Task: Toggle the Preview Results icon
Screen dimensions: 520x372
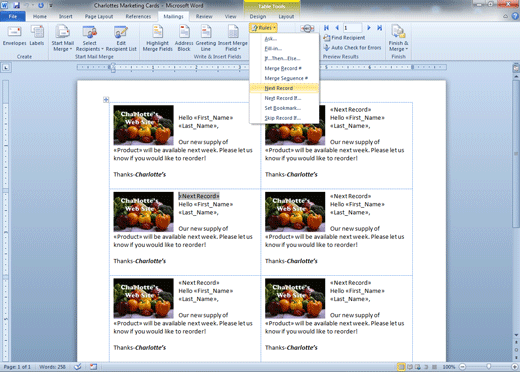Action: coord(307,29)
